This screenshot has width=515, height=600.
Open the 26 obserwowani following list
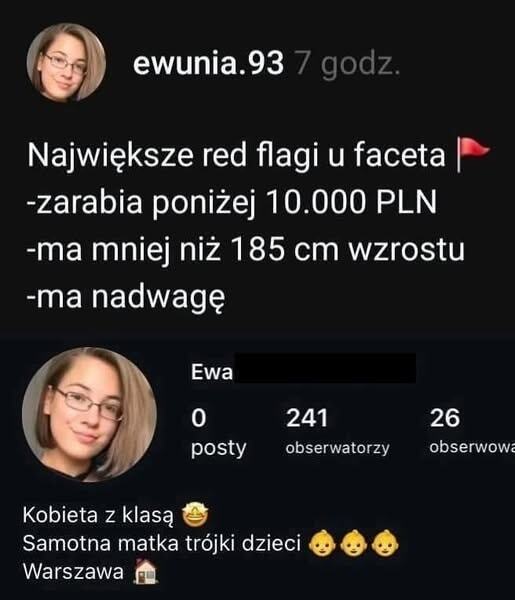[x=472, y=432]
